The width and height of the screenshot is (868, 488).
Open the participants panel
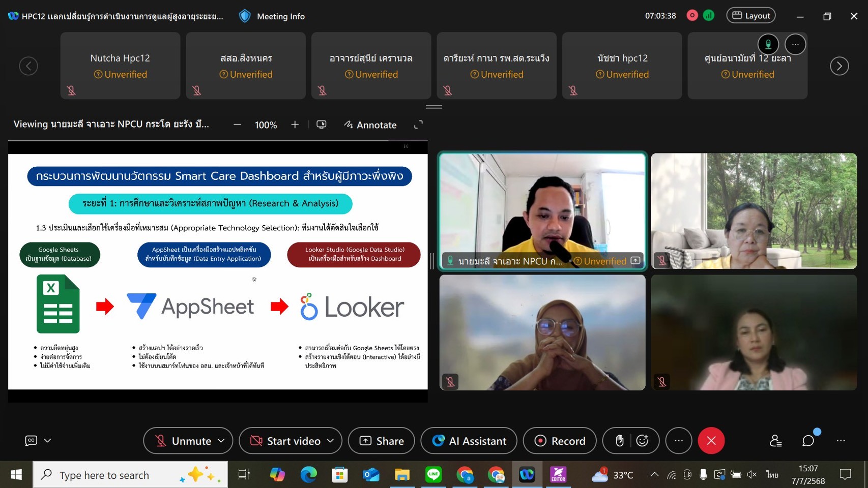click(x=775, y=441)
